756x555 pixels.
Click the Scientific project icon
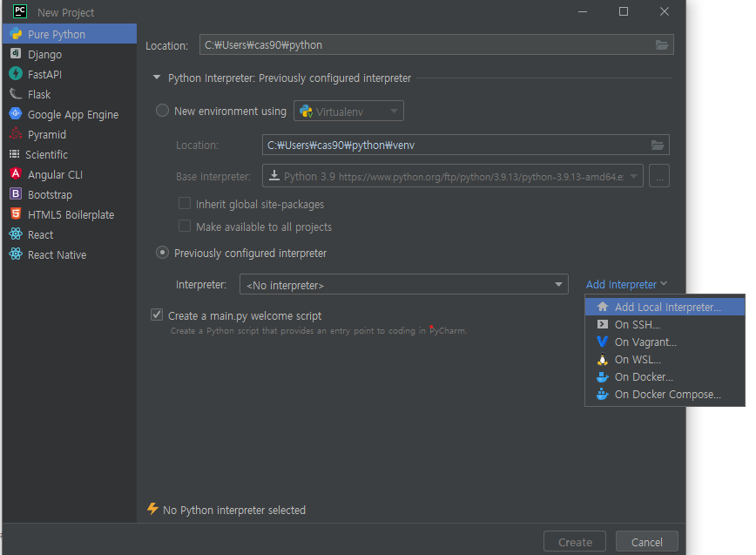point(15,154)
